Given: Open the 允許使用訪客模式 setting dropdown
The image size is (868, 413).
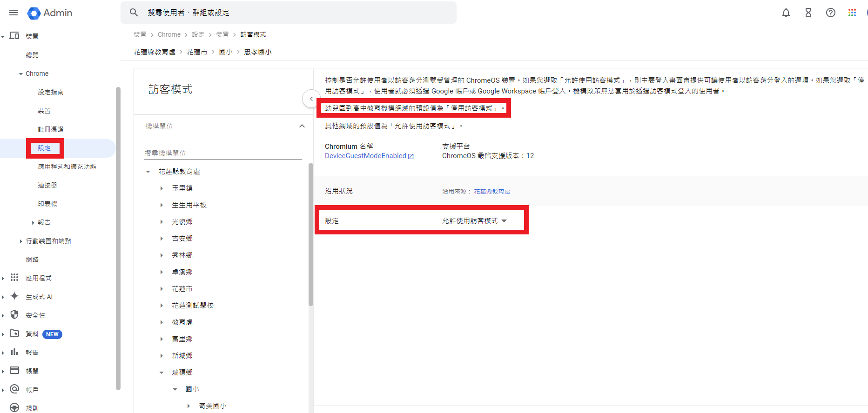Looking at the screenshot, I should coord(474,221).
